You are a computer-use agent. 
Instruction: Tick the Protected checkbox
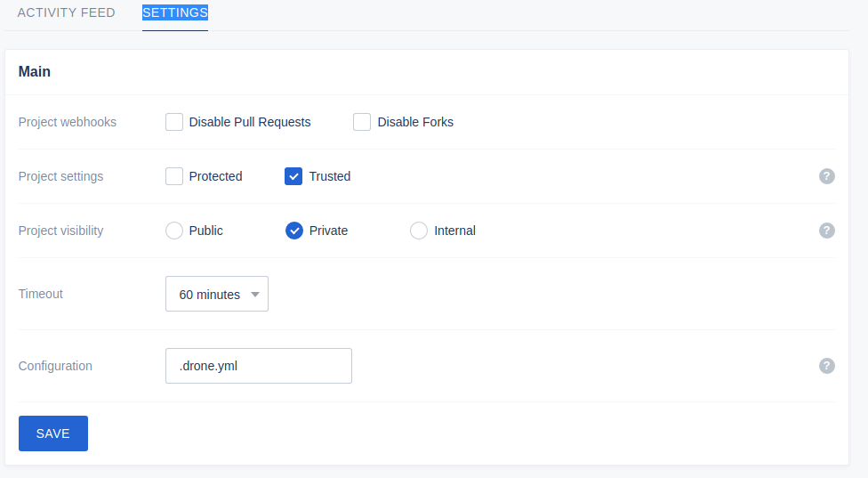click(x=174, y=176)
